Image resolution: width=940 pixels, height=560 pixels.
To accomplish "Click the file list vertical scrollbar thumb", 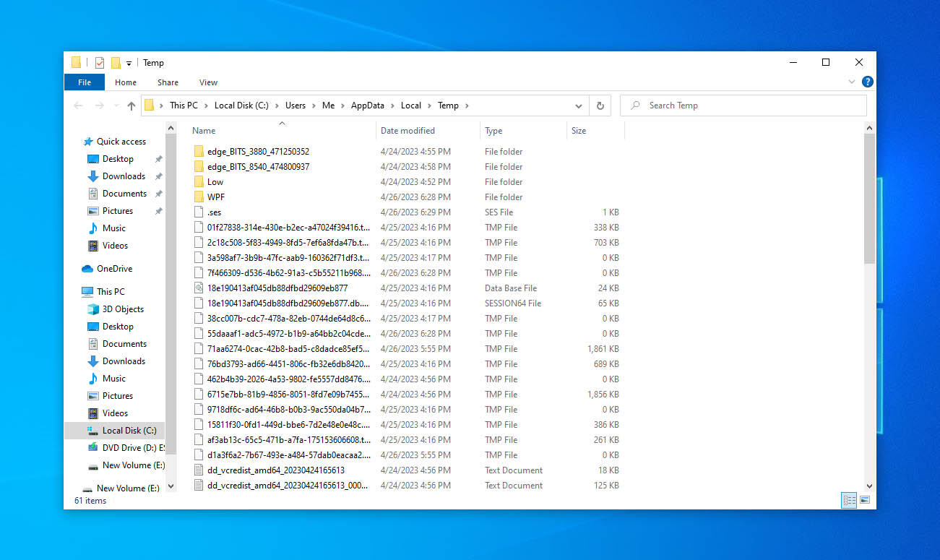I will point(869,198).
